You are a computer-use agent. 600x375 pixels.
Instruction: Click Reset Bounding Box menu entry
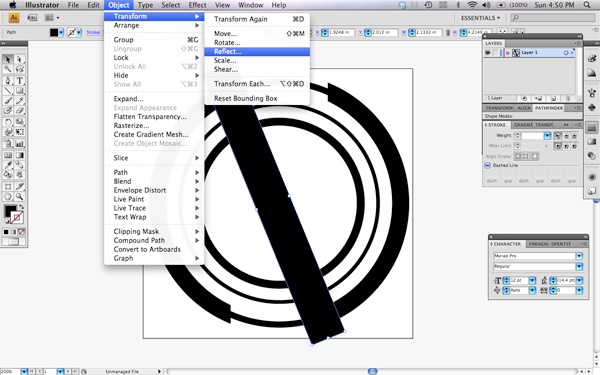pos(246,98)
